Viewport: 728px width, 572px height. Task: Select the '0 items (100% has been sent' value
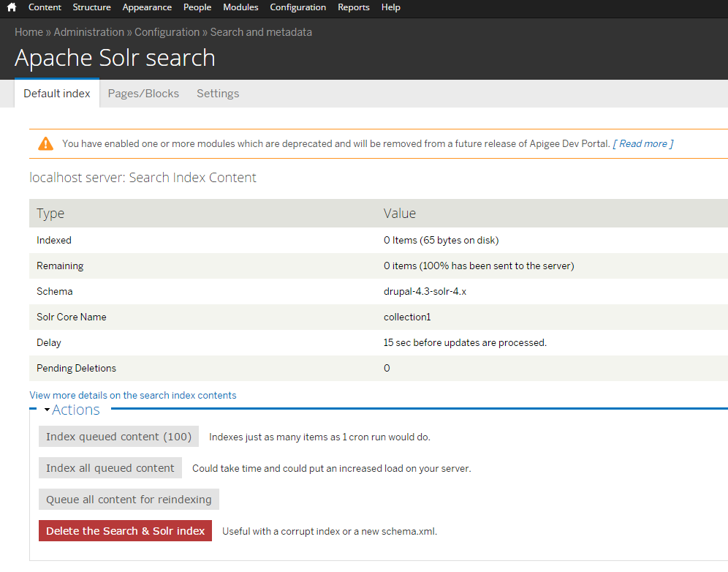(x=479, y=266)
